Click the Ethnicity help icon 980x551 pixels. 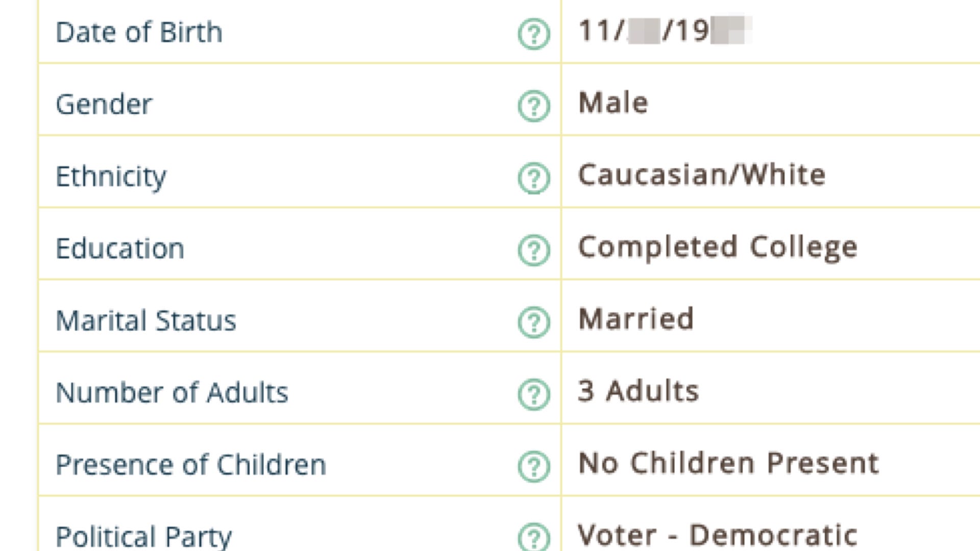pyautogui.click(x=534, y=178)
